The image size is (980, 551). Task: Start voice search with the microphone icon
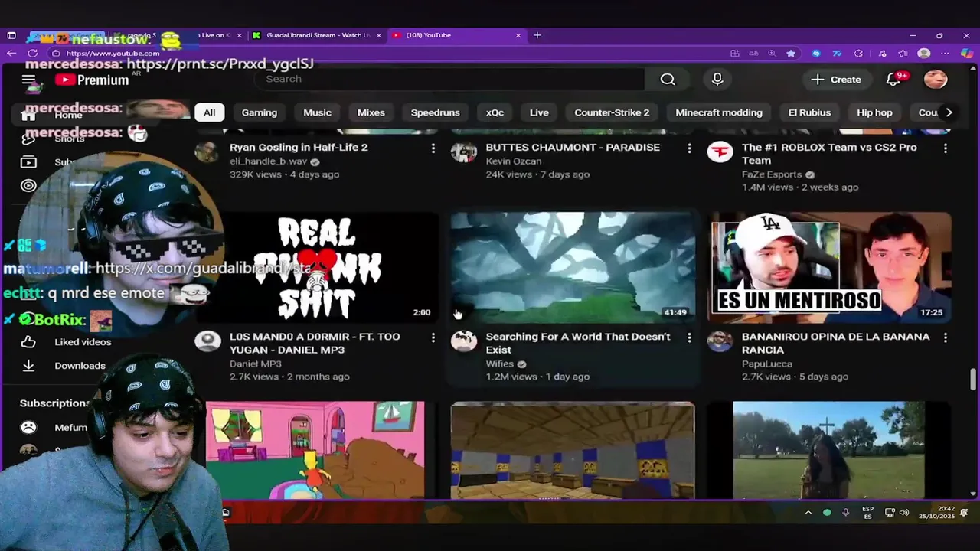717,80
